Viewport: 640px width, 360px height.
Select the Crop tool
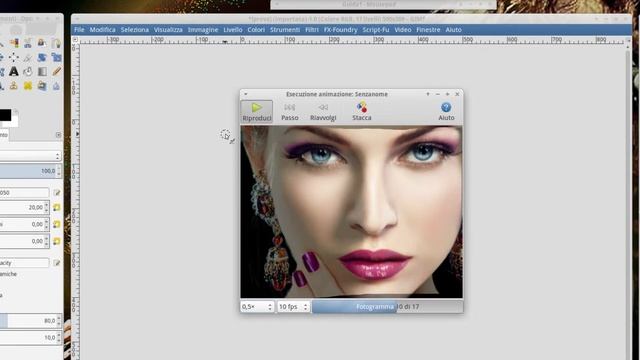[28, 57]
